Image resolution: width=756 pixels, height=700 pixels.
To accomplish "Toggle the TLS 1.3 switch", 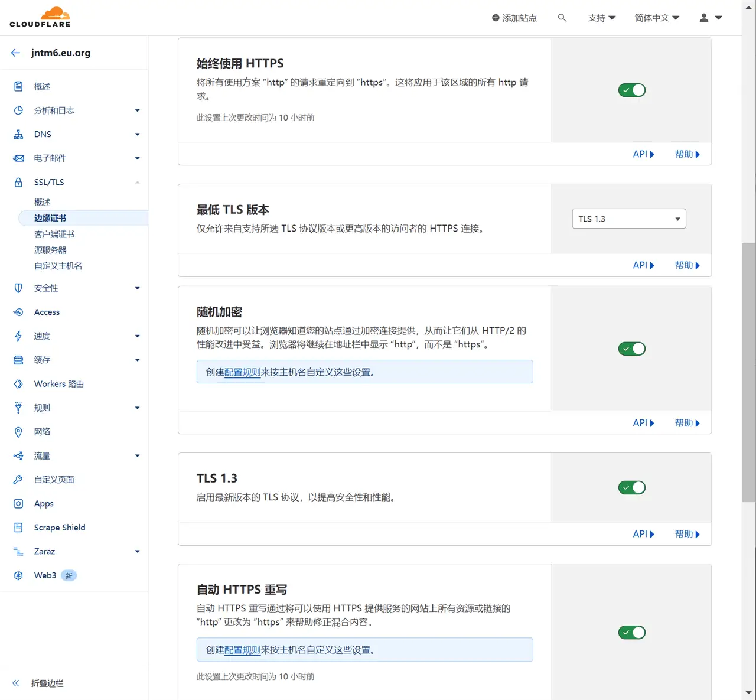I will click(x=631, y=487).
